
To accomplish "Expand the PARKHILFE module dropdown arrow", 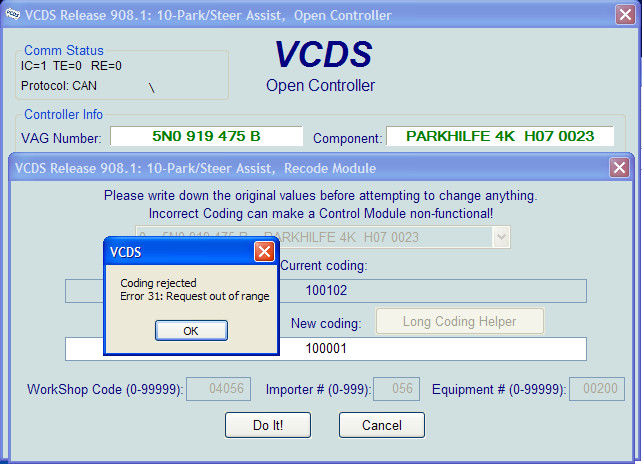I will coord(502,237).
